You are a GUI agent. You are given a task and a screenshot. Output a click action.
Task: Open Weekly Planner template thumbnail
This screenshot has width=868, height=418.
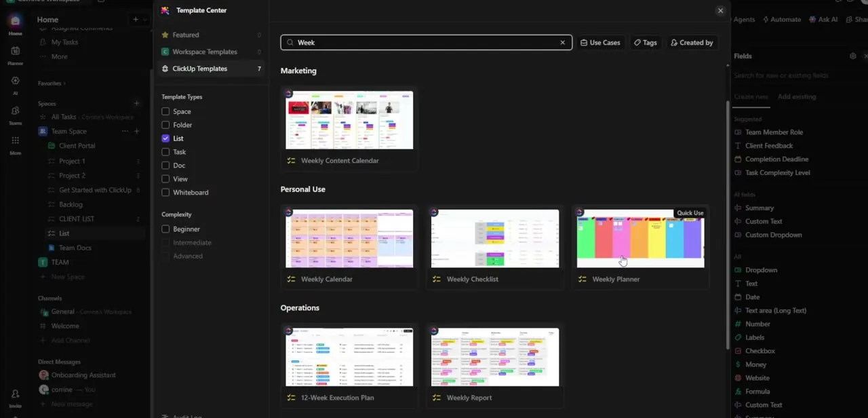640,239
